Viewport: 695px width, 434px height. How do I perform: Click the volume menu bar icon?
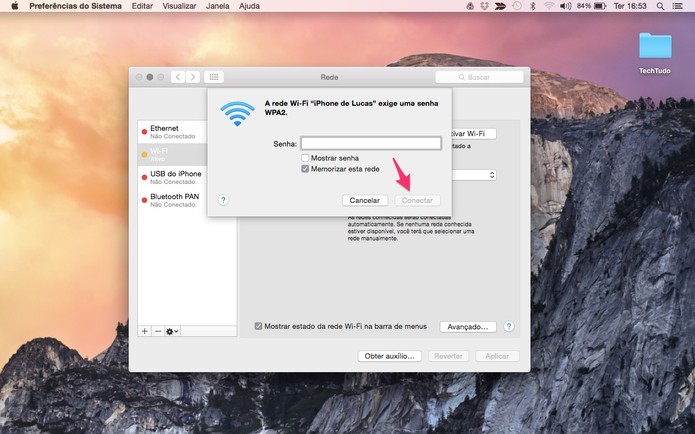tap(566, 6)
